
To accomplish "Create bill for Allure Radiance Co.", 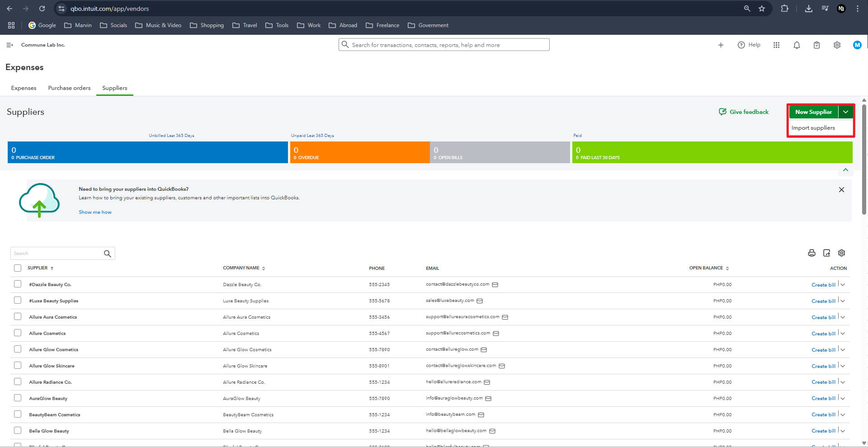I will click(823, 382).
